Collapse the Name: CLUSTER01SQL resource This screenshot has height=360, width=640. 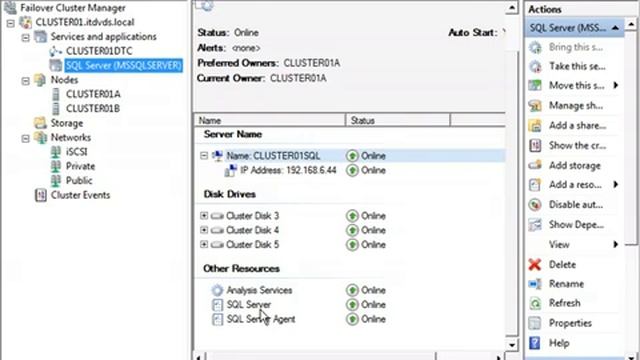tap(204, 156)
